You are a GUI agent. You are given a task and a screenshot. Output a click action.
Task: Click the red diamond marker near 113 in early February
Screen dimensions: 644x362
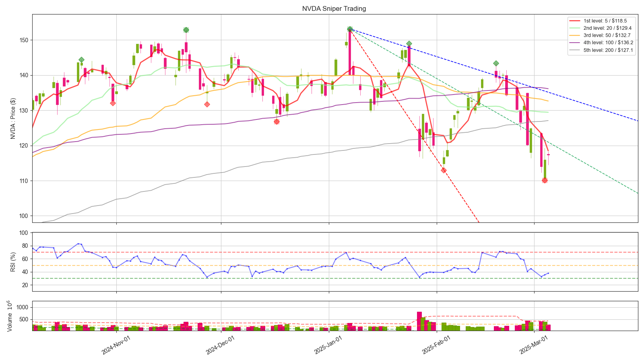[x=444, y=170]
